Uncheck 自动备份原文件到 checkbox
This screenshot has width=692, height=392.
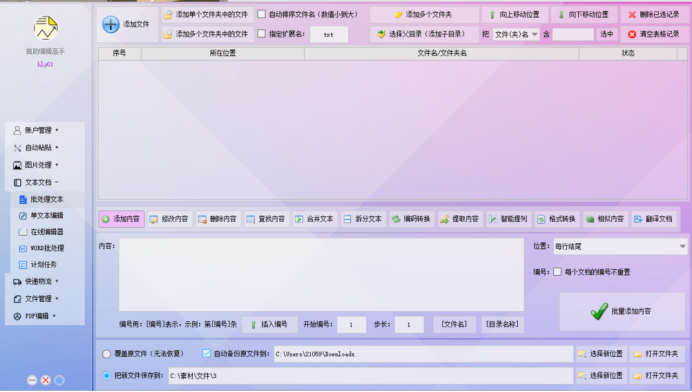(x=206, y=353)
